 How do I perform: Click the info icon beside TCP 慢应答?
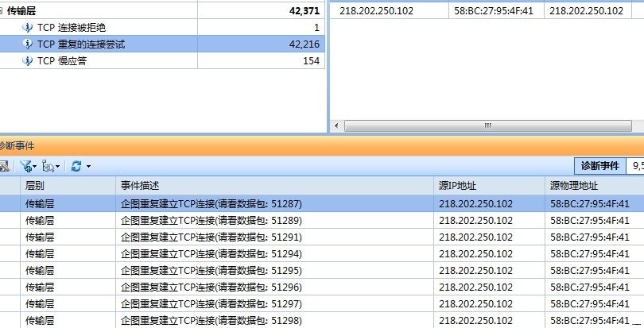tap(28, 61)
